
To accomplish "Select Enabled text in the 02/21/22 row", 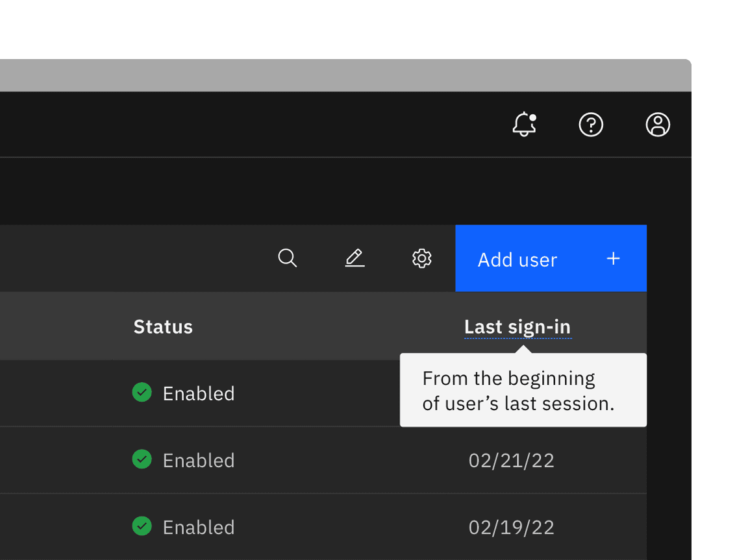I will pos(198,461).
